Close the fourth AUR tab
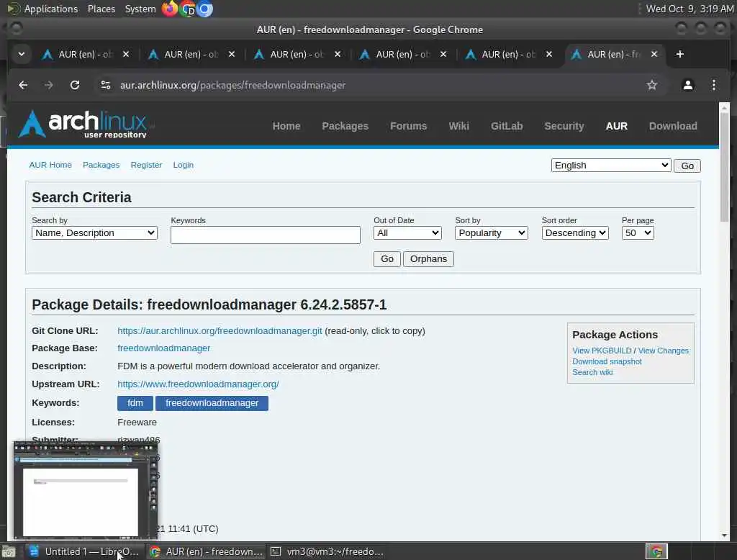 [443, 54]
